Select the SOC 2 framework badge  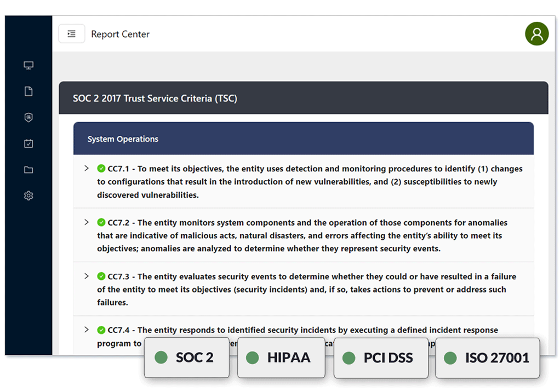[187, 358]
